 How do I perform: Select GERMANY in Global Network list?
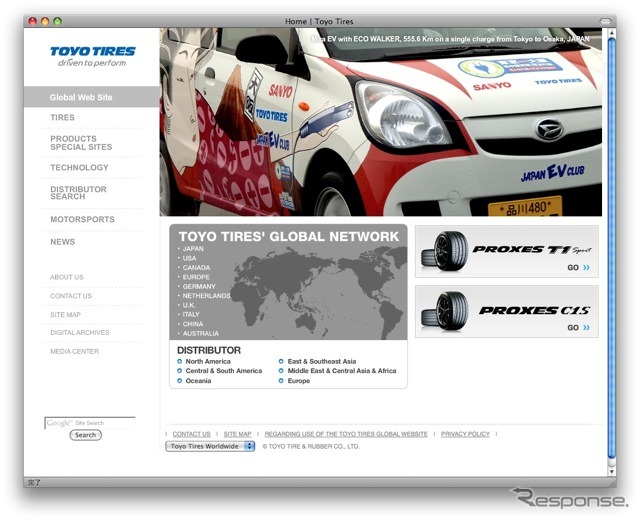tap(199, 287)
